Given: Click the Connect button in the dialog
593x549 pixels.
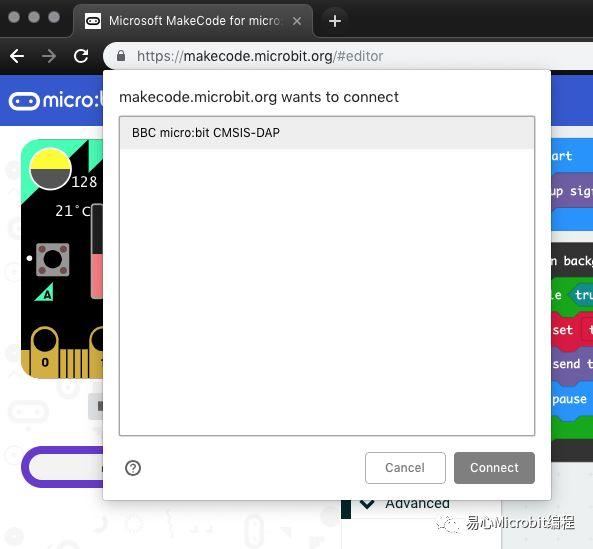Looking at the screenshot, I should tap(494, 468).
